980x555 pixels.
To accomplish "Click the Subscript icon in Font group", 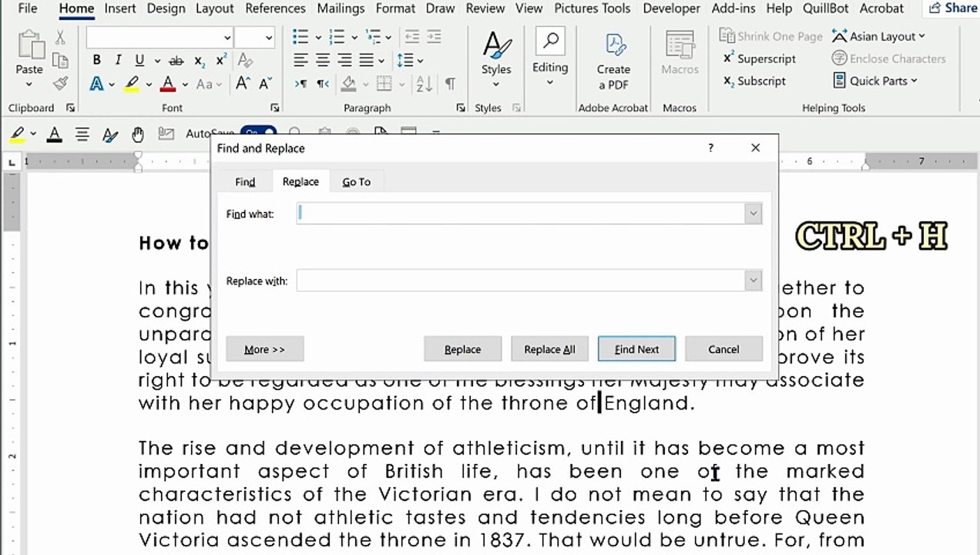I will (x=200, y=61).
